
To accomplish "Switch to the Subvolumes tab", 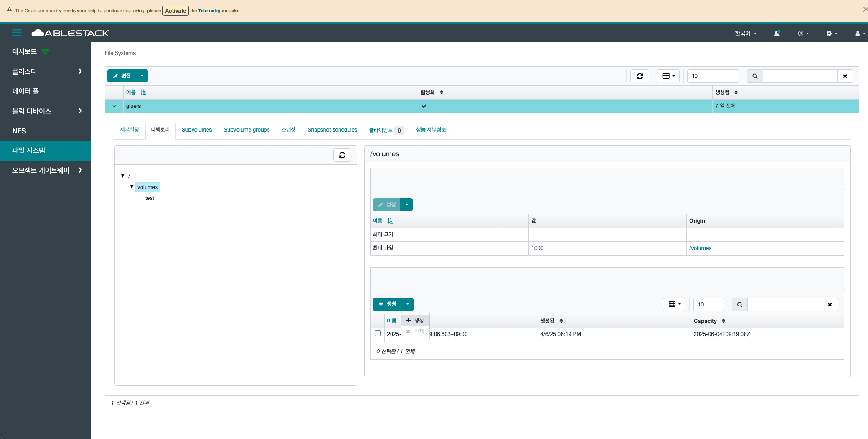I will coord(197,130).
